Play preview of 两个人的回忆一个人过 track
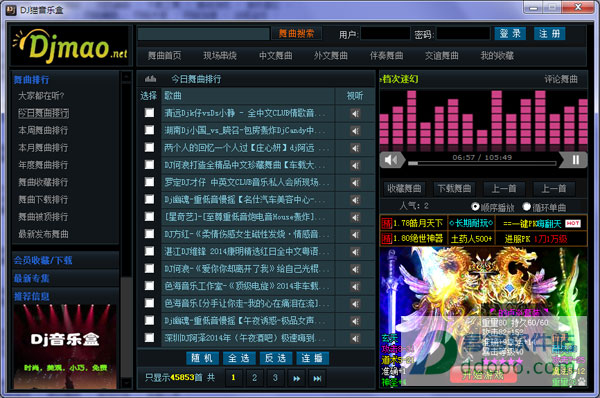The image size is (600, 398). point(355,148)
